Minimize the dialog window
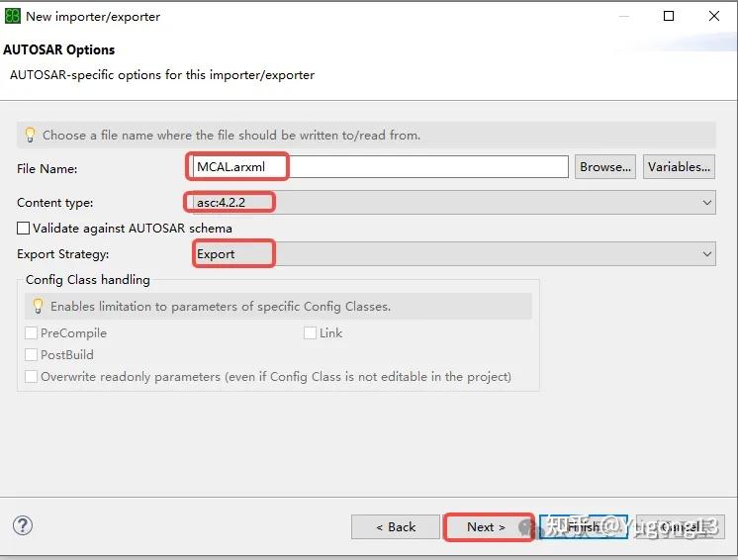The height and width of the screenshot is (560, 738). point(623,16)
